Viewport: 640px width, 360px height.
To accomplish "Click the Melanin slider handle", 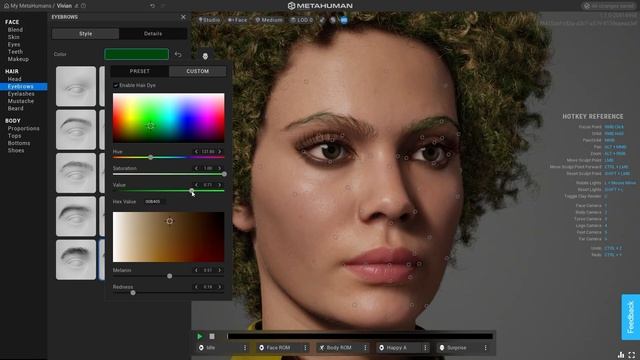I will click(169, 276).
